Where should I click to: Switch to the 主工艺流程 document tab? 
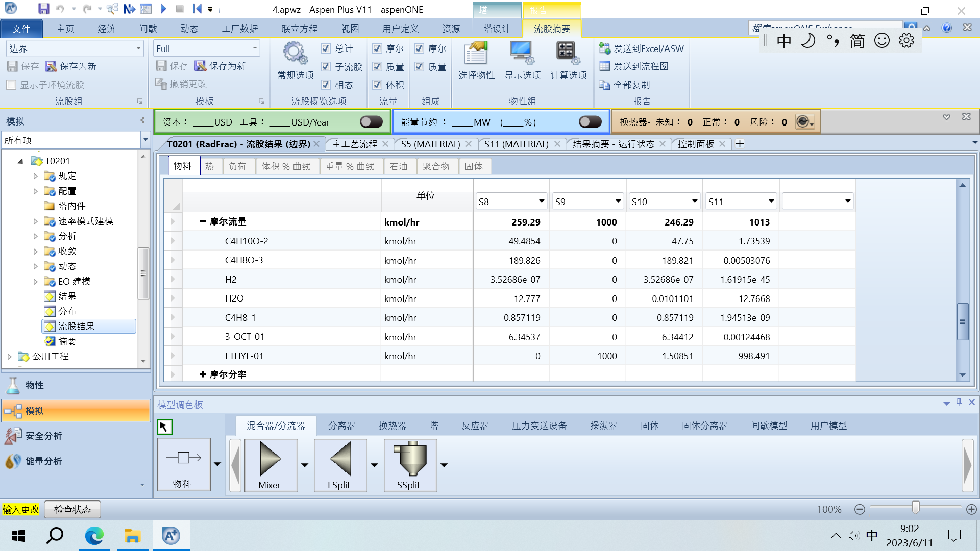pyautogui.click(x=355, y=144)
